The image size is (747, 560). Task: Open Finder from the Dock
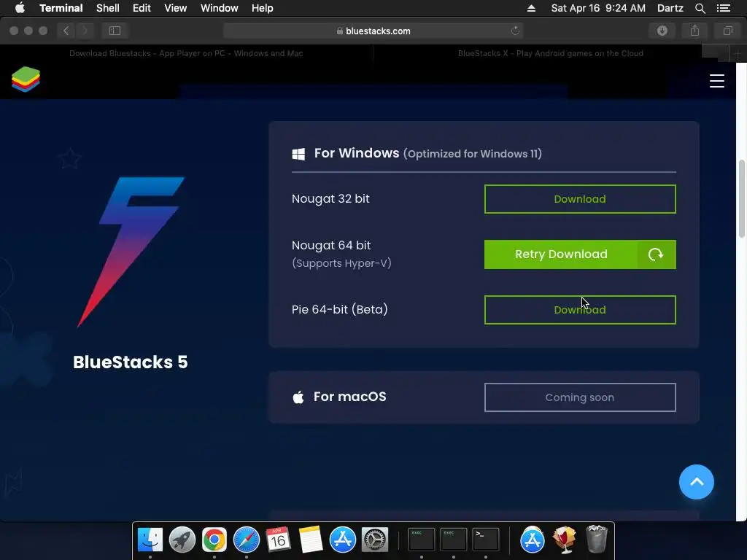coord(150,540)
